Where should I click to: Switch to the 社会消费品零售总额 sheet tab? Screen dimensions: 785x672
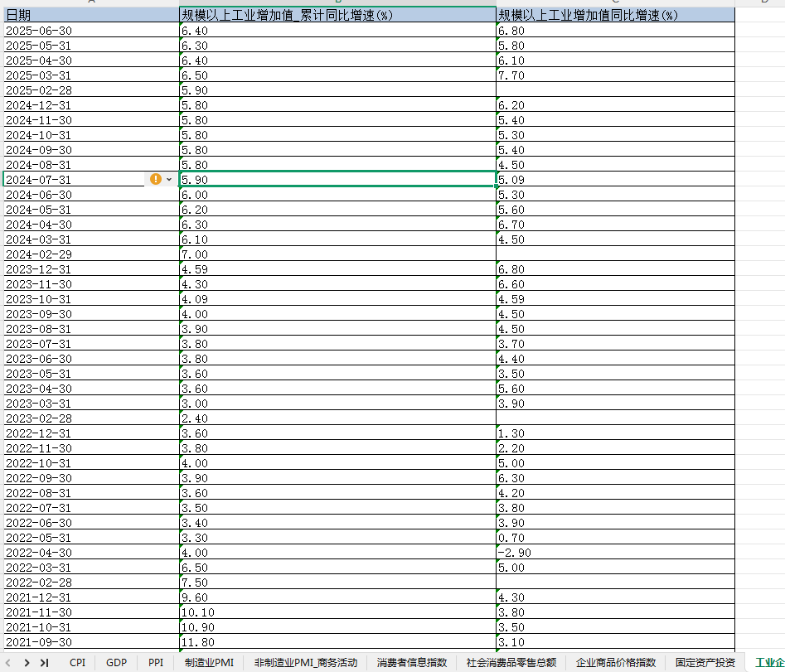(x=511, y=663)
